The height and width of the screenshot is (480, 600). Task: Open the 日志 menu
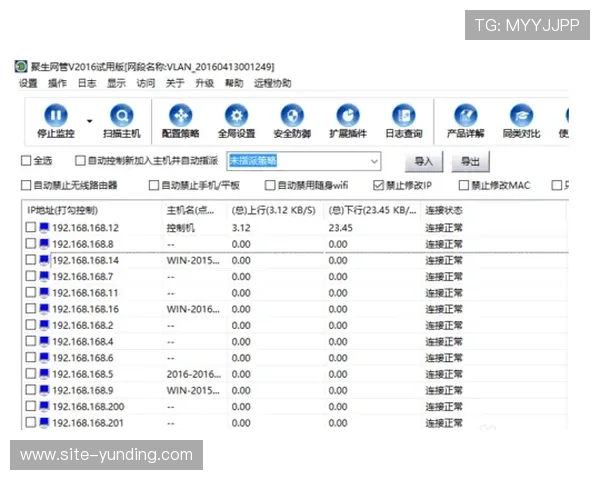pos(87,83)
